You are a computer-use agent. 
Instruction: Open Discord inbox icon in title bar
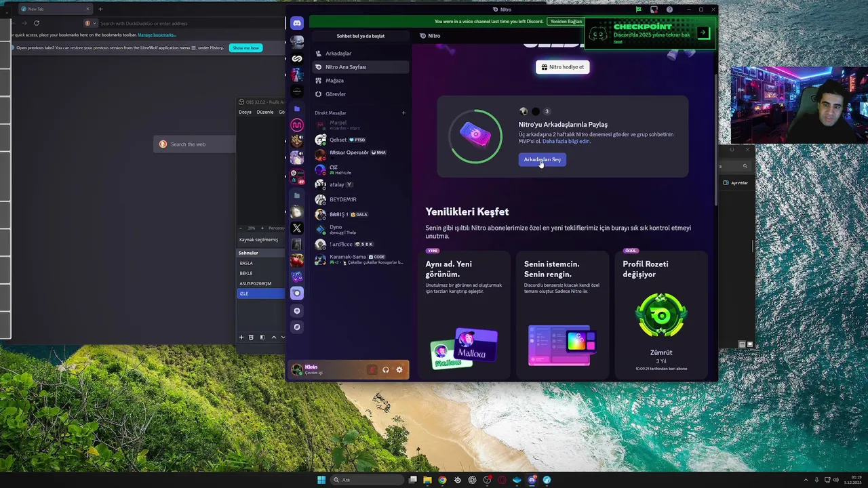(654, 9)
